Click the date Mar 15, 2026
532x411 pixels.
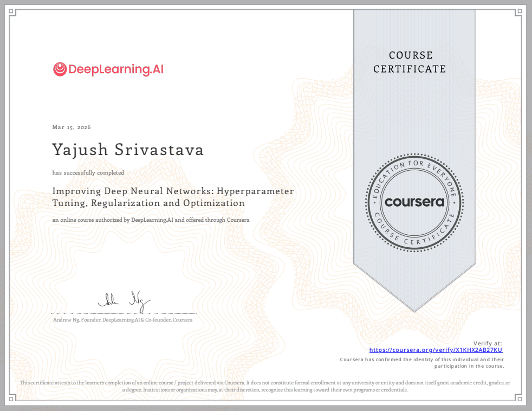coord(72,127)
